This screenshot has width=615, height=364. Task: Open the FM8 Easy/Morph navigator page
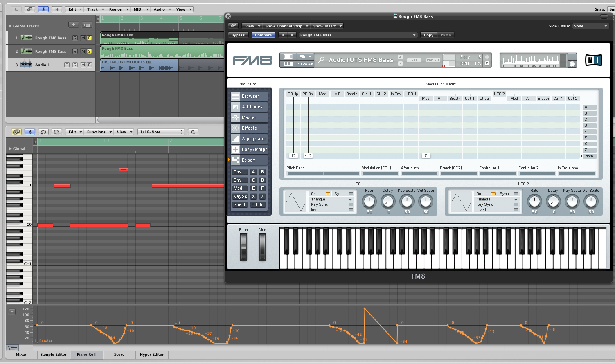pyautogui.click(x=249, y=149)
